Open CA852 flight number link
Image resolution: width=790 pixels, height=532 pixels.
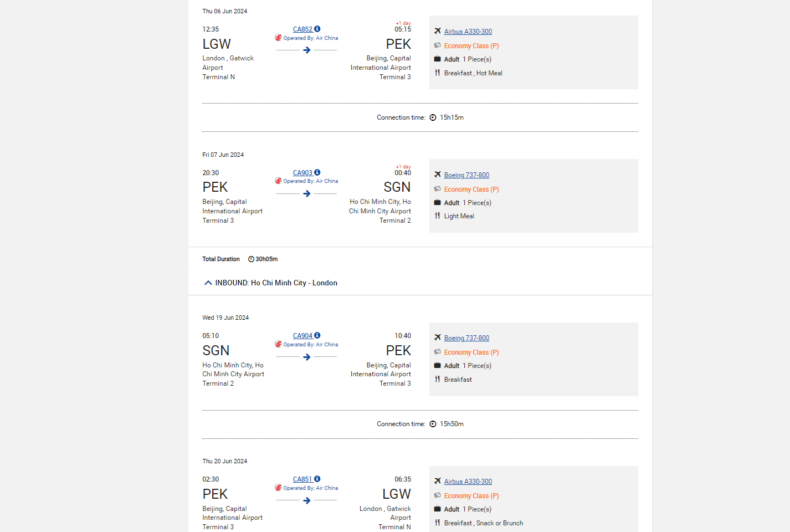[302, 29]
